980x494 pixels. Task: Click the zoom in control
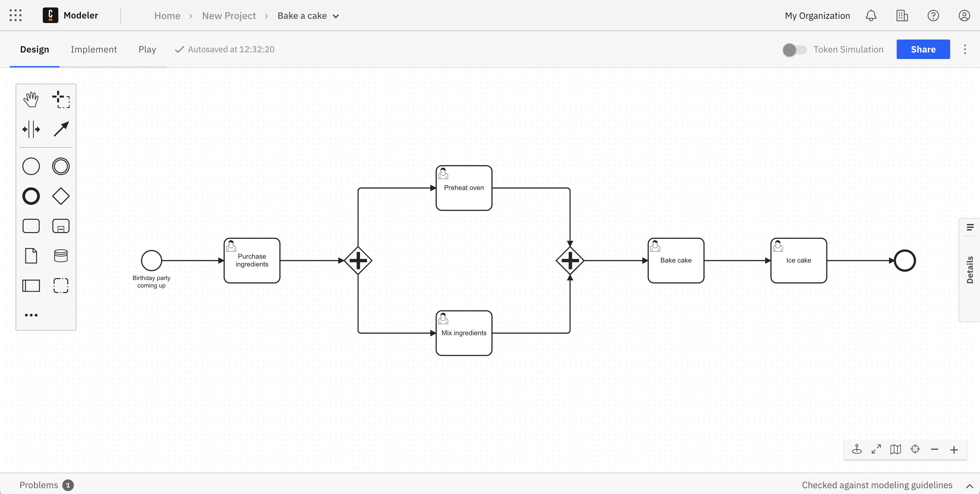tap(955, 449)
